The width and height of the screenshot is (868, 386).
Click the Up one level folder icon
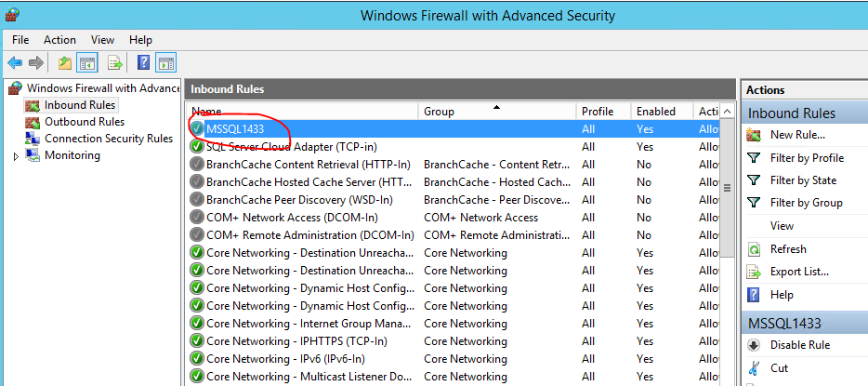(64, 63)
